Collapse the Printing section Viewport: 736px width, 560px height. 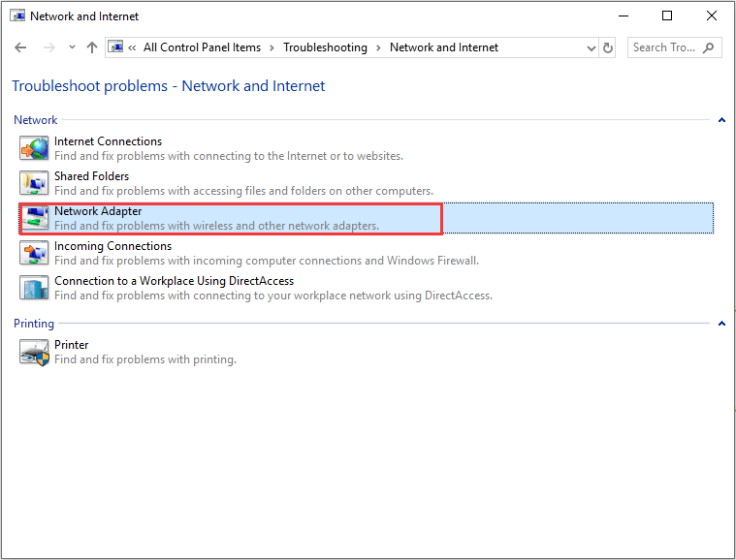[x=721, y=324]
